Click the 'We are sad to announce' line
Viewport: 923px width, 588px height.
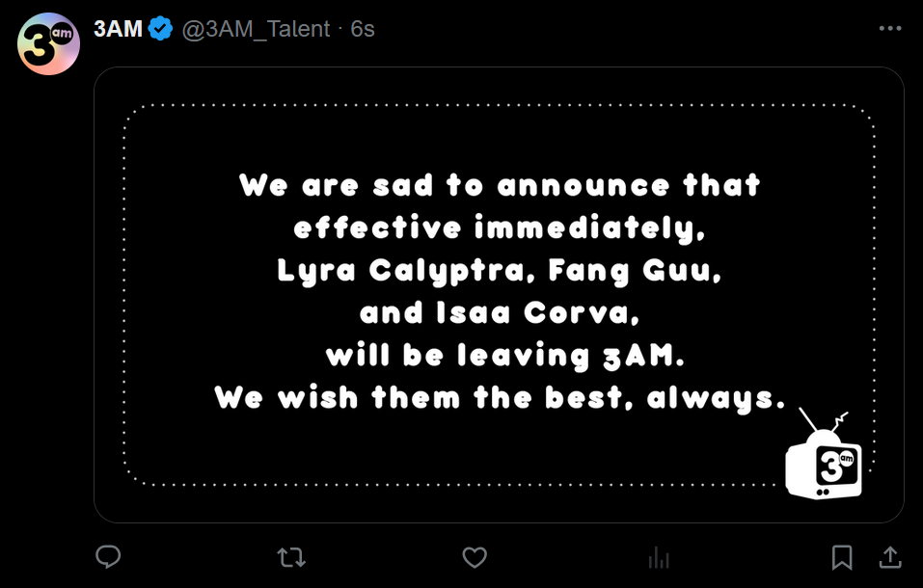(x=499, y=185)
